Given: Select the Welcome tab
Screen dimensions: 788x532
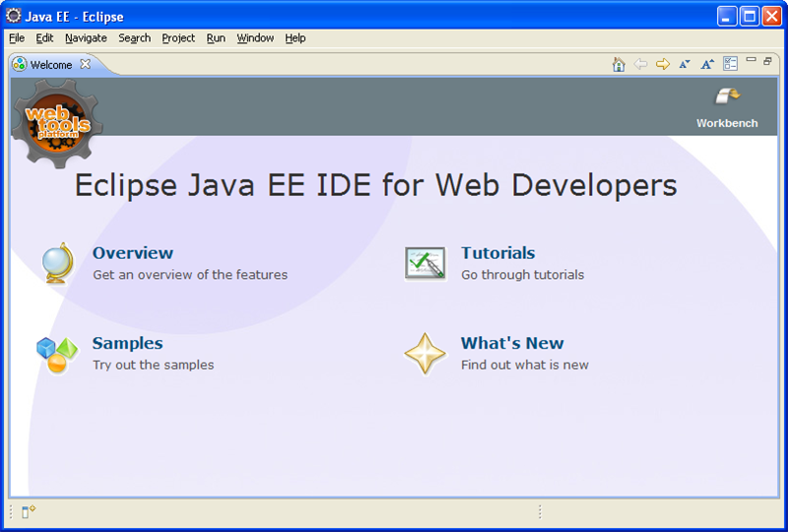Looking at the screenshot, I should coord(51,65).
